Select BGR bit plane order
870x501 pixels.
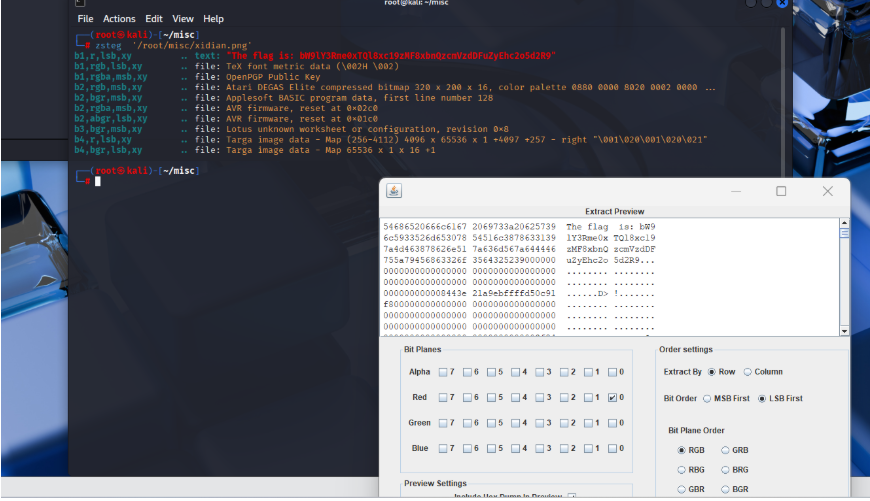click(x=725, y=490)
